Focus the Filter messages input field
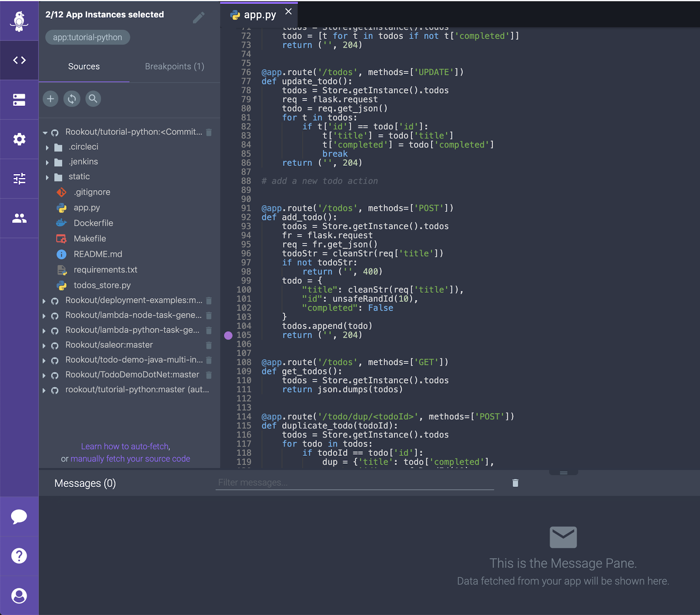Screen dimensions: 700x615 coord(355,482)
